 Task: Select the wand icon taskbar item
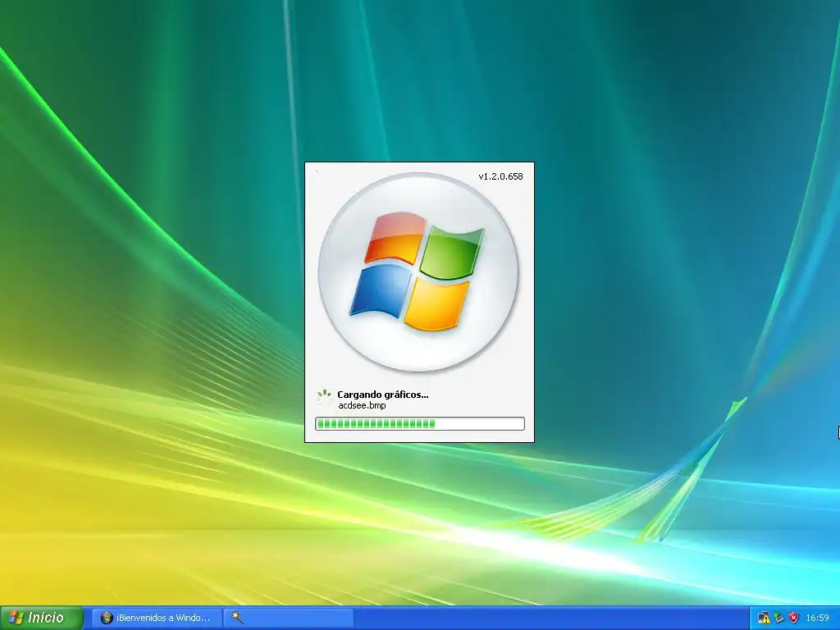[288, 618]
